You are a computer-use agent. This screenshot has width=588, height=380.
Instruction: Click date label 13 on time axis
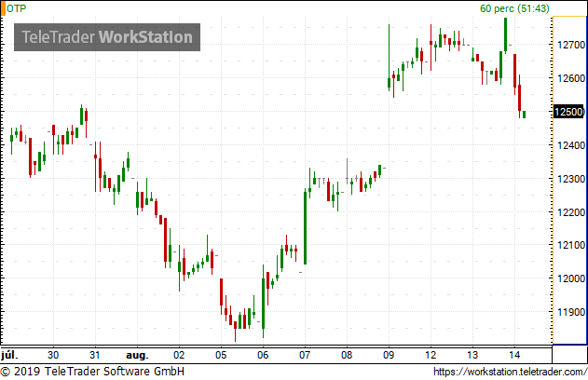pyautogui.click(x=472, y=355)
